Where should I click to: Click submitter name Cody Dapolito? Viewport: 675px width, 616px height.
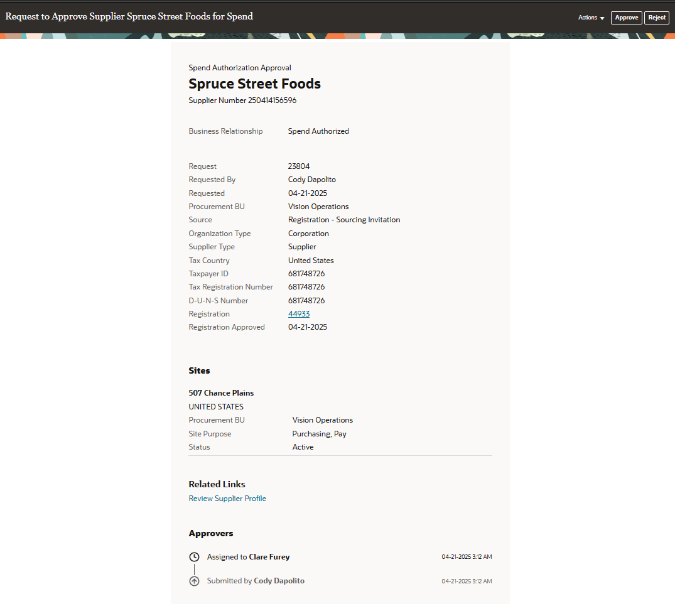(279, 580)
